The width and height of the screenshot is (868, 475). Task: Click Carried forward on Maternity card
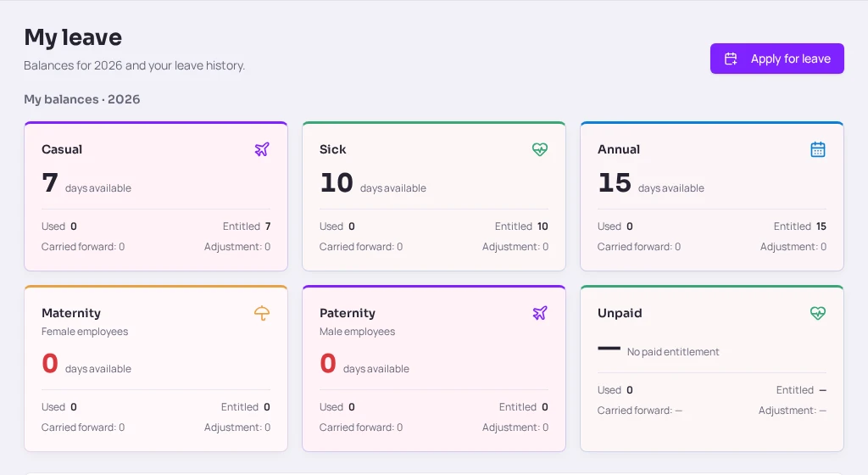(83, 427)
